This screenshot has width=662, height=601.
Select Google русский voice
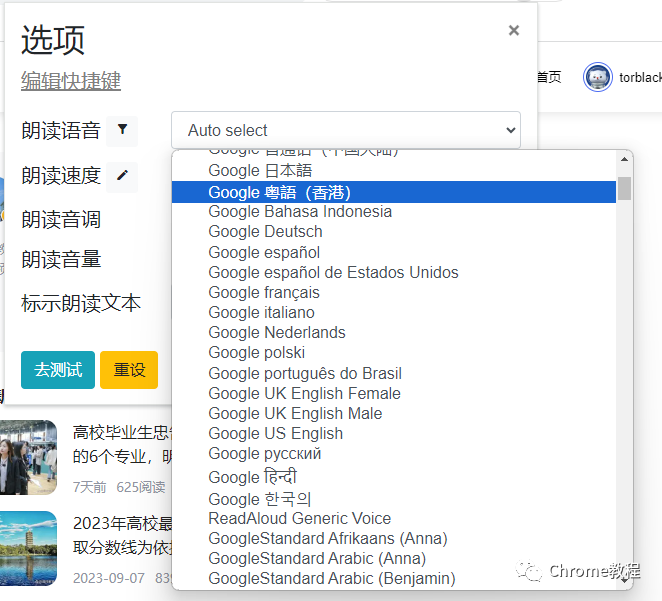point(394,454)
